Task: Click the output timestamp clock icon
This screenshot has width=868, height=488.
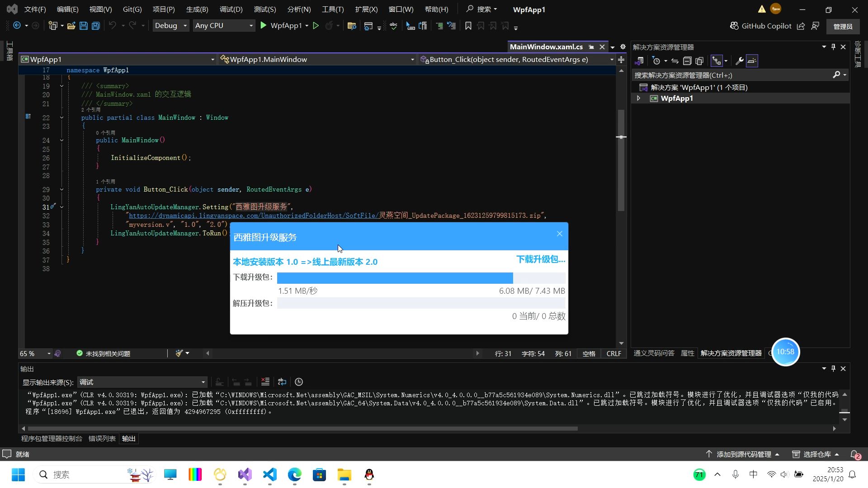Action: click(299, 382)
